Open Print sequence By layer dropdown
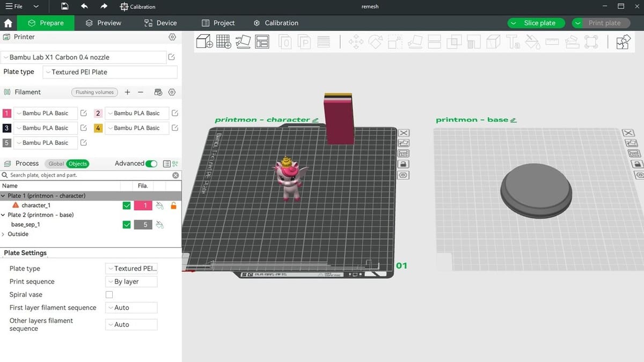644x362 pixels. point(131,282)
